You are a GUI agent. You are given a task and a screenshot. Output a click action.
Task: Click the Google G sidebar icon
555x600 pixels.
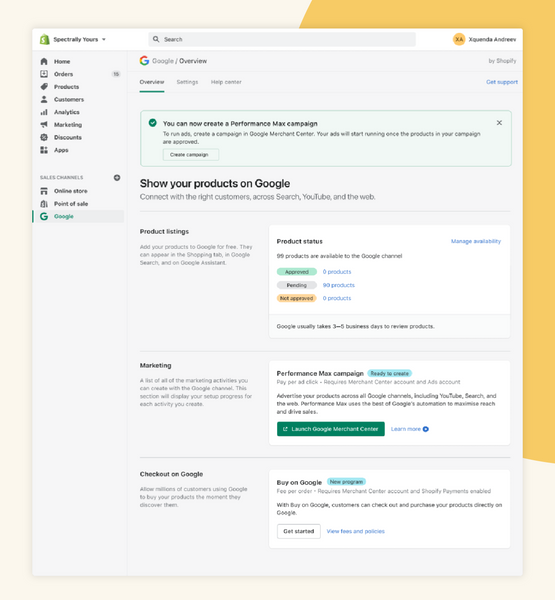[44, 216]
